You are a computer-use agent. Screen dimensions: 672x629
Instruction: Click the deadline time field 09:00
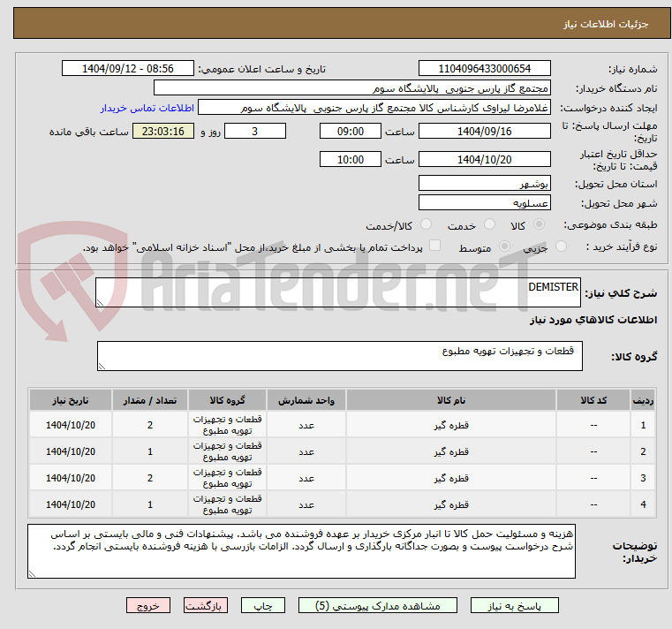351,132
